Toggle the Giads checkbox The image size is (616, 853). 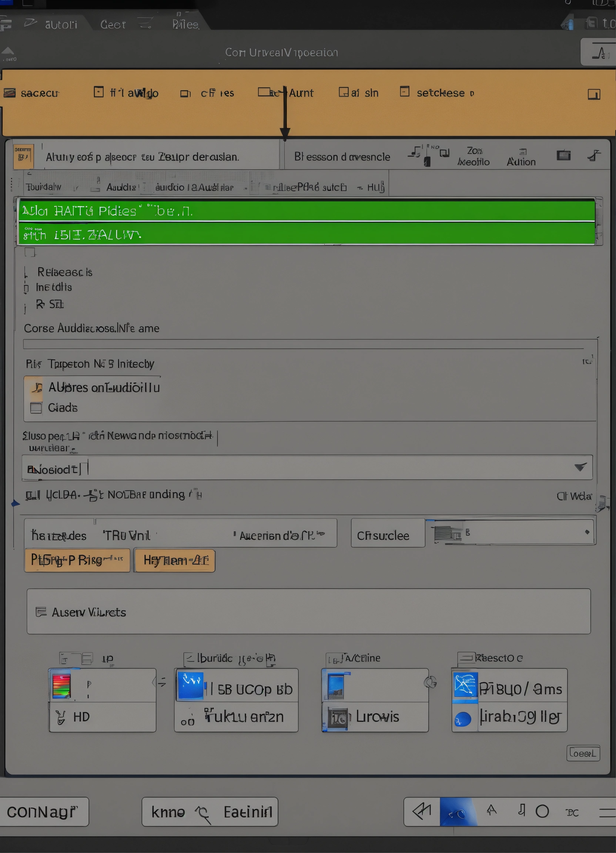point(36,408)
